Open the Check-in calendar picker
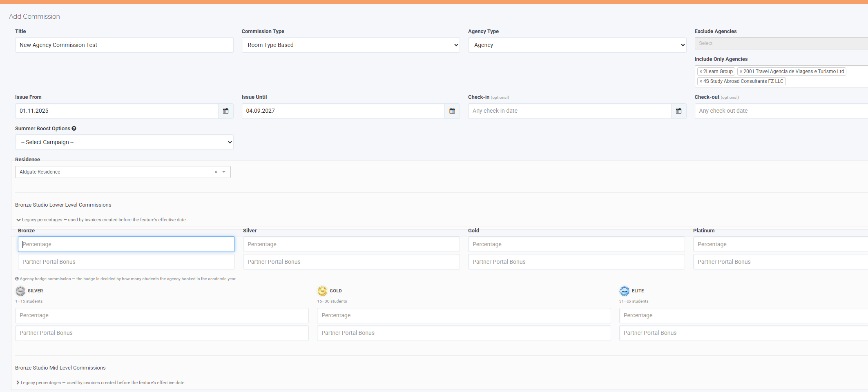This screenshot has width=868, height=392. coord(678,111)
